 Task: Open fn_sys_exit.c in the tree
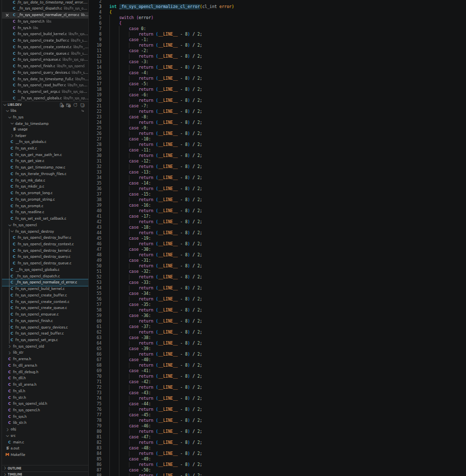[x=45, y=148]
